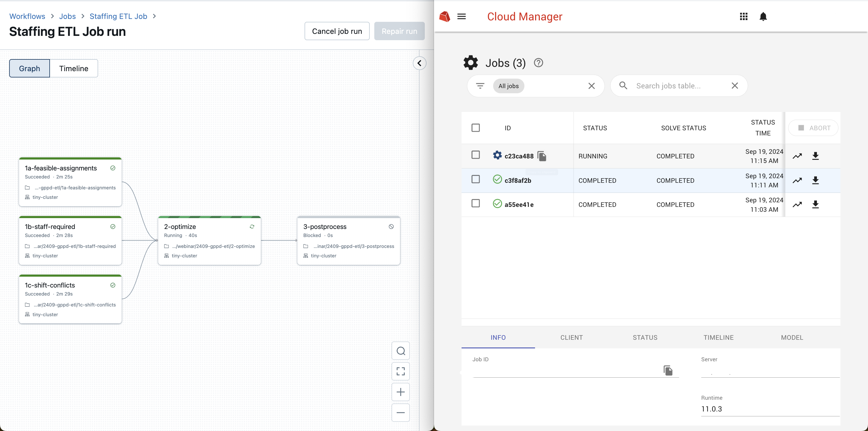Clear the All jobs filter
The width and height of the screenshot is (868, 431).
coord(591,86)
